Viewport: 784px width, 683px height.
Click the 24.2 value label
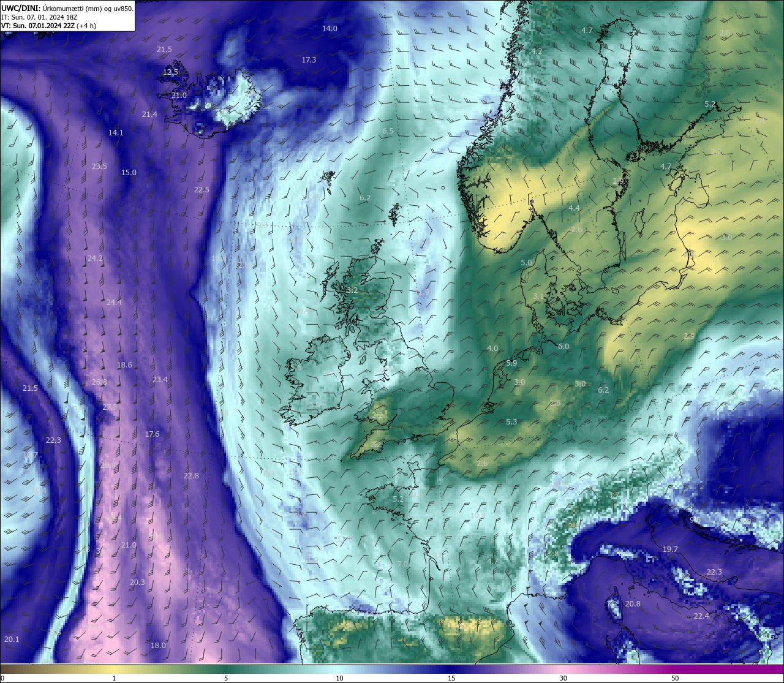[95, 258]
